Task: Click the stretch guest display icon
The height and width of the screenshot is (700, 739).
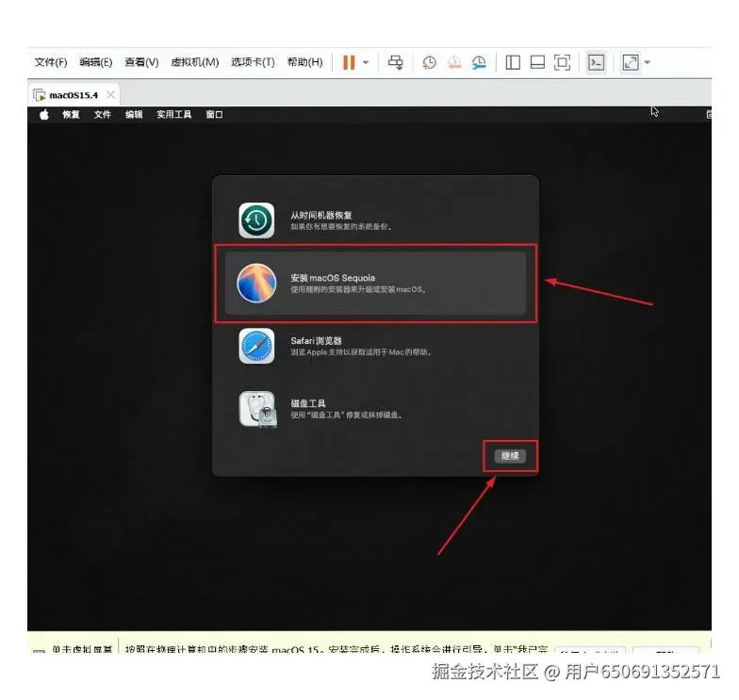Action: [x=631, y=62]
